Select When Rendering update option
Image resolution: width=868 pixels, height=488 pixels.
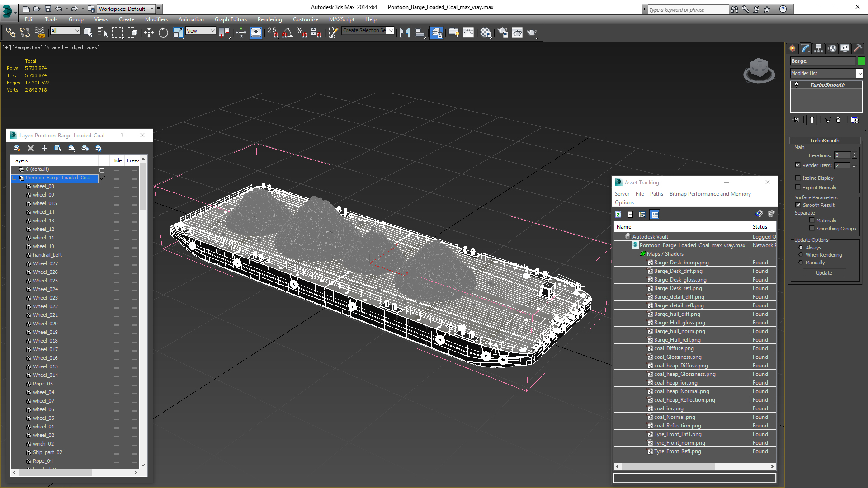coord(801,255)
